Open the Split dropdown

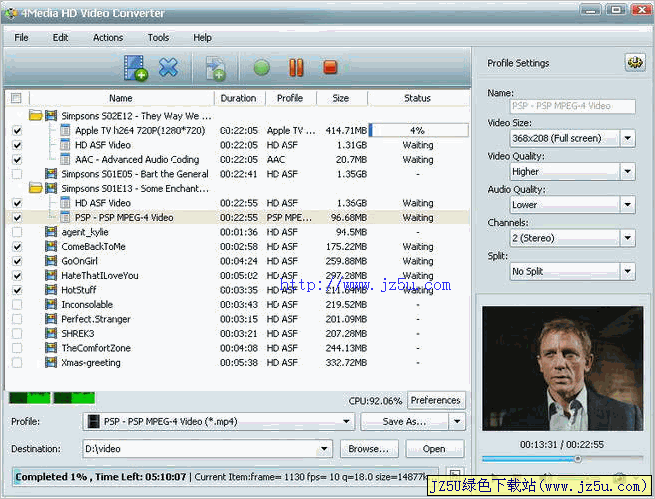point(627,271)
